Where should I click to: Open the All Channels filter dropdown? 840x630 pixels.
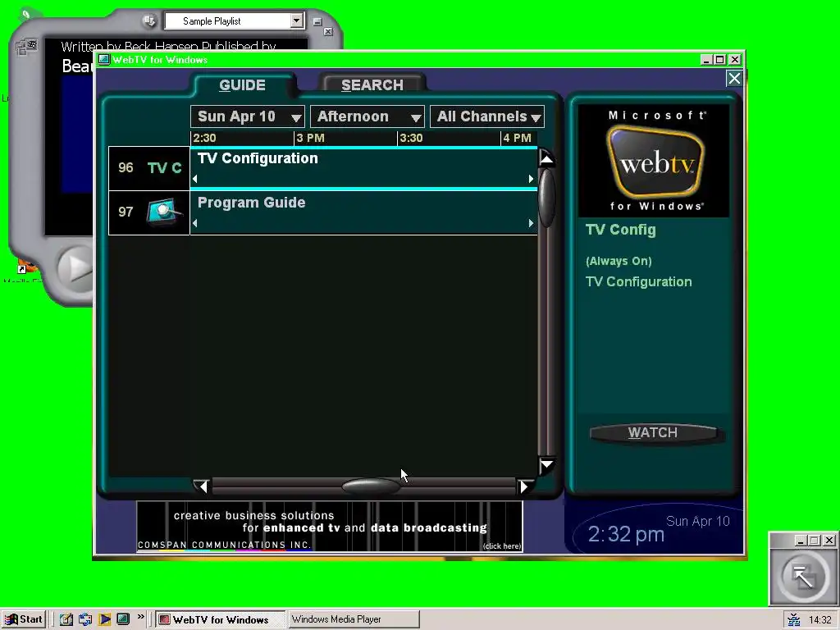(x=487, y=116)
